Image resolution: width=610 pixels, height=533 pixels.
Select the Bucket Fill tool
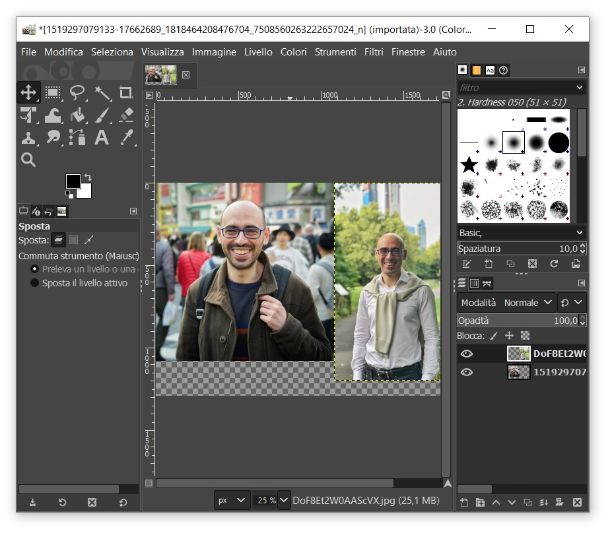[x=77, y=115]
